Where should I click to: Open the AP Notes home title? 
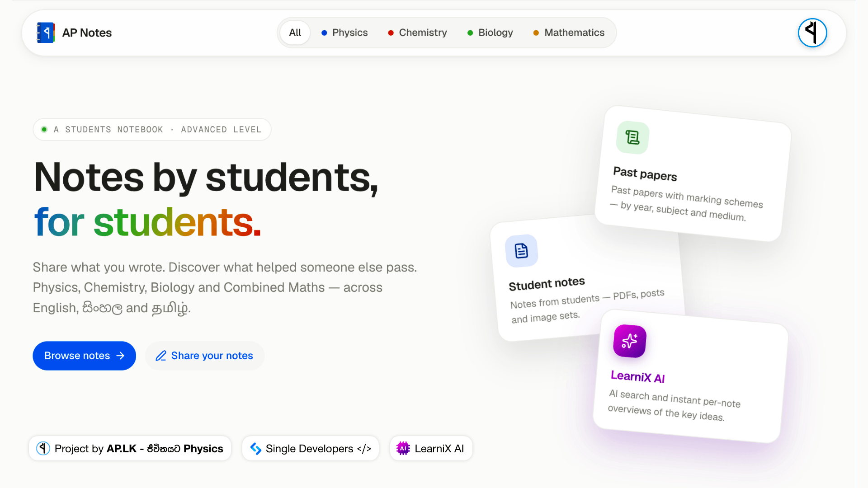[x=87, y=33]
